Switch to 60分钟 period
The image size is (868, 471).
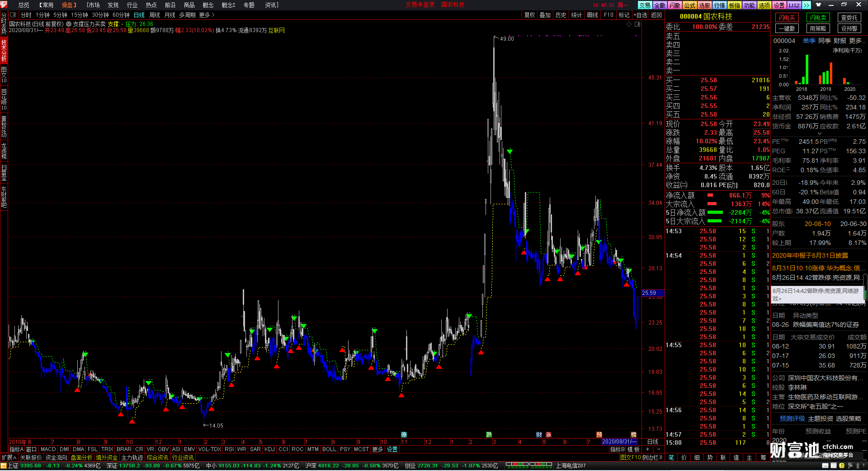(x=121, y=15)
